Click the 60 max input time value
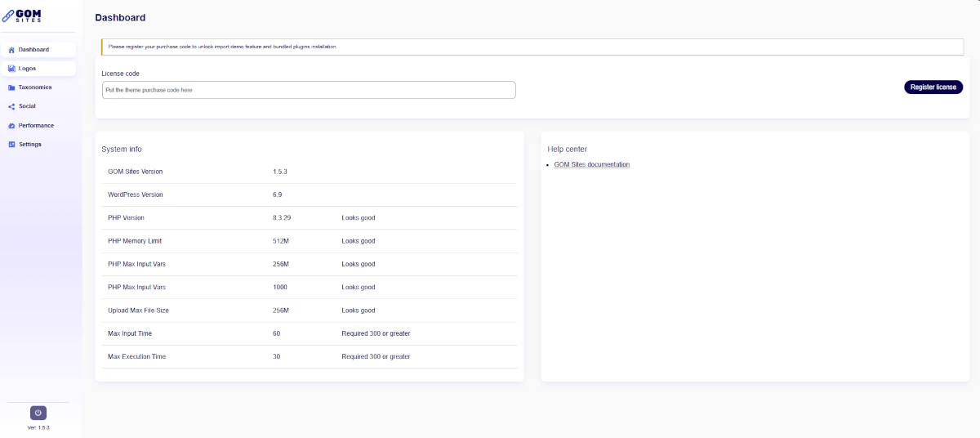The width and height of the screenshot is (980, 438). (x=276, y=333)
